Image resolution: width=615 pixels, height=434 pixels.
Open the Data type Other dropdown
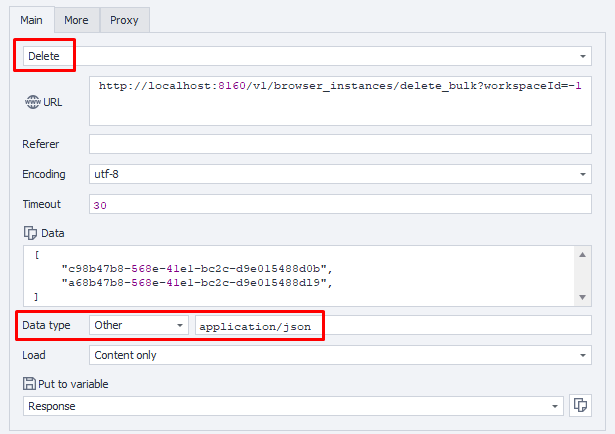(x=139, y=325)
